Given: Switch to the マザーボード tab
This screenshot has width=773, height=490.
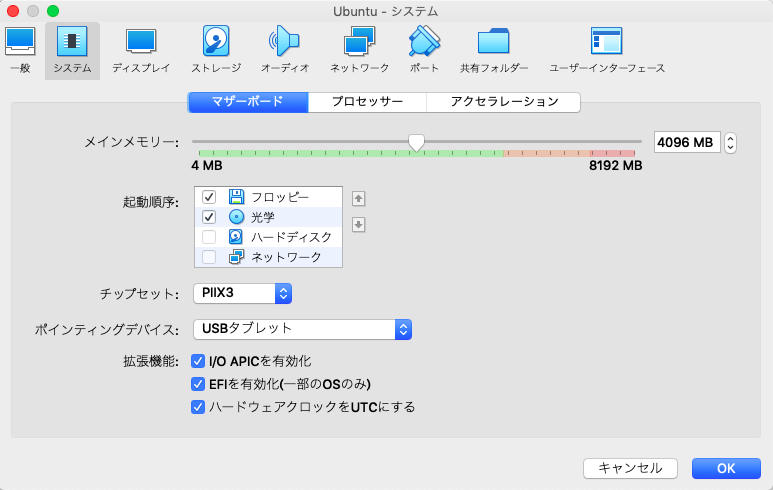Looking at the screenshot, I should click(248, 102).
